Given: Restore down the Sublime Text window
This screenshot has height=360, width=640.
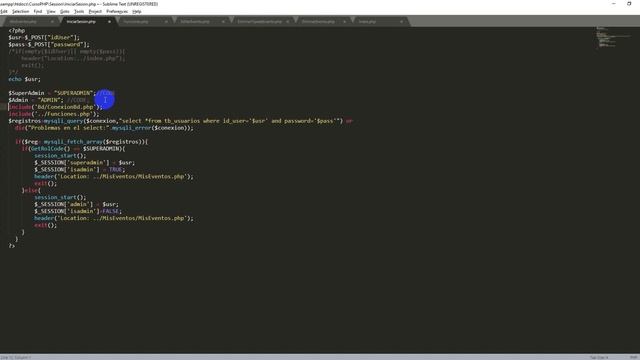Looking at the screenshot, I should point(629,4).
